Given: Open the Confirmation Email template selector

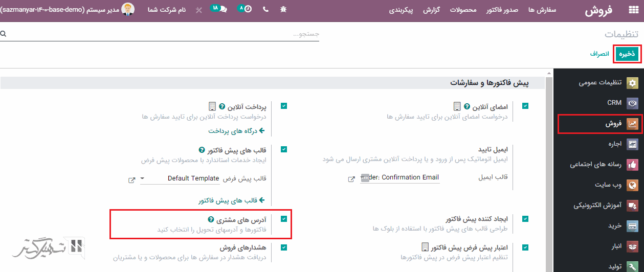Looking at the screenshot, I should [400, 177].
